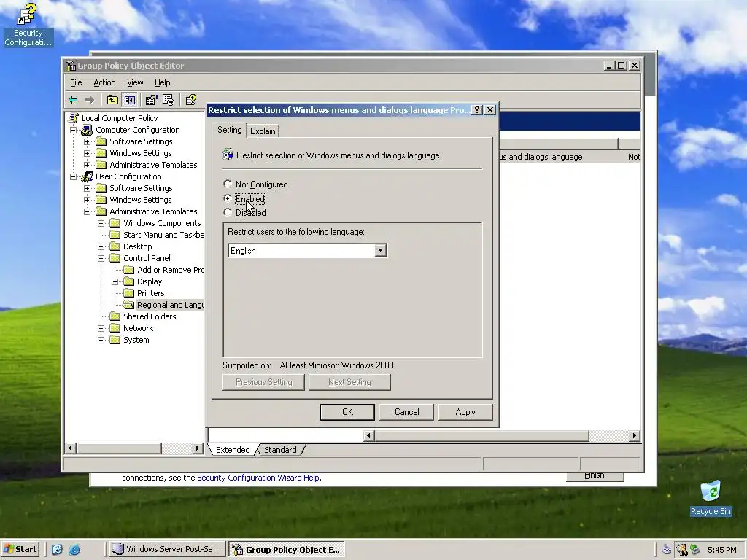Open the Security Configuration desktop shortcut
Image resolution: width=747 pixels, height=560 pixels.
pos(28,25)
